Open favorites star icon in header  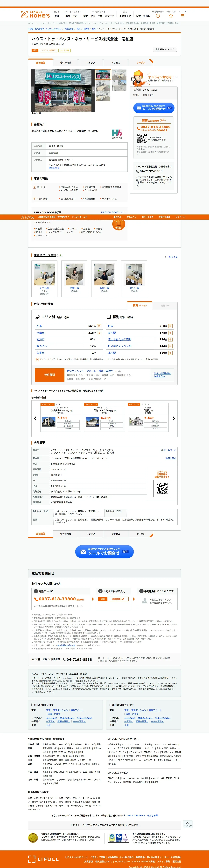tap(171, 15)
